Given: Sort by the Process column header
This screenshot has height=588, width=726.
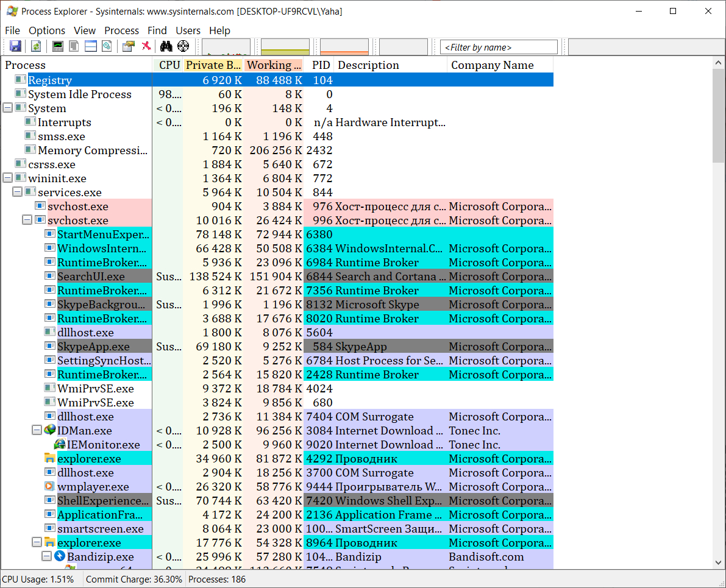Looking at the screenshot, I should tap(76, 65).
